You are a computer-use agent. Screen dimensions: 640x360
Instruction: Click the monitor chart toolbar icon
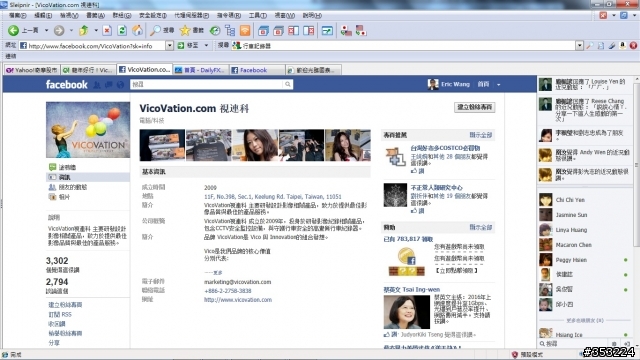click(327, 31)
